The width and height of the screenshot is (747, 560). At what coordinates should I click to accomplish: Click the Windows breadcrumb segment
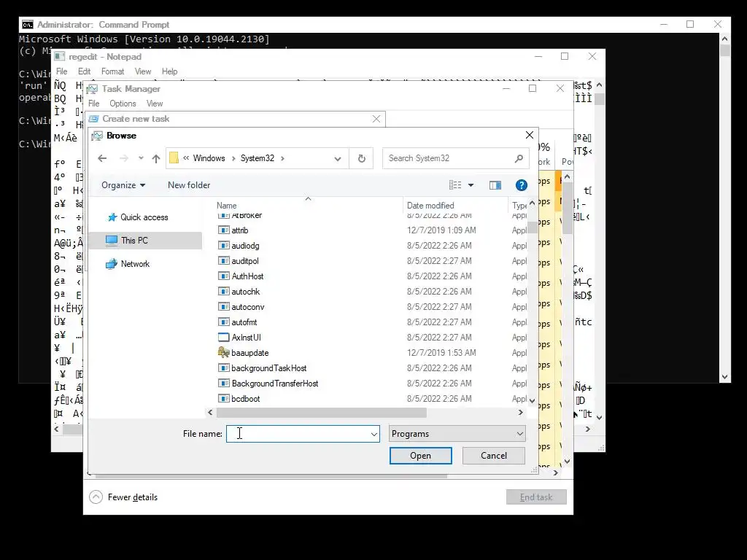pyautogui.click(x=209, y=158)
